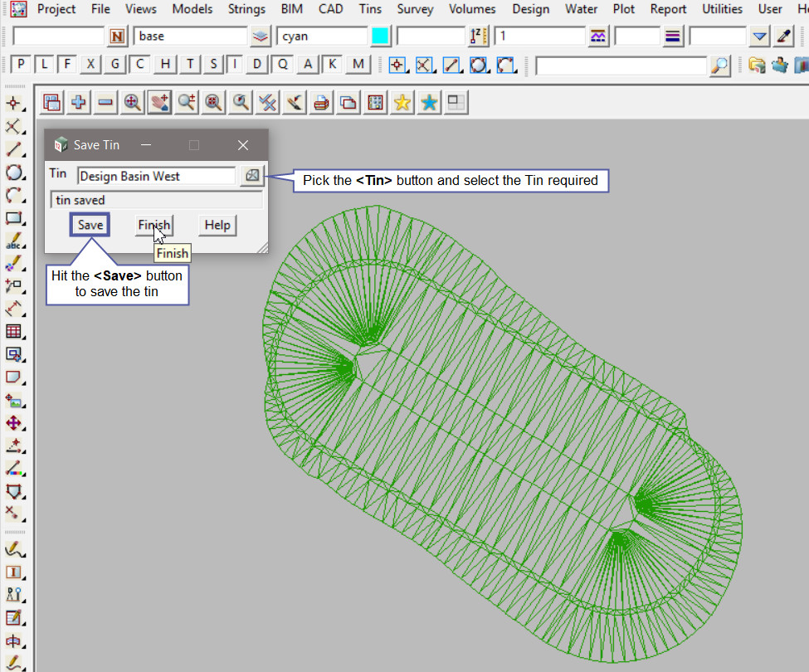Click the magnifier search icon beside search field
Viewport: 809px width, 672px height.
[x=720, y=65]
